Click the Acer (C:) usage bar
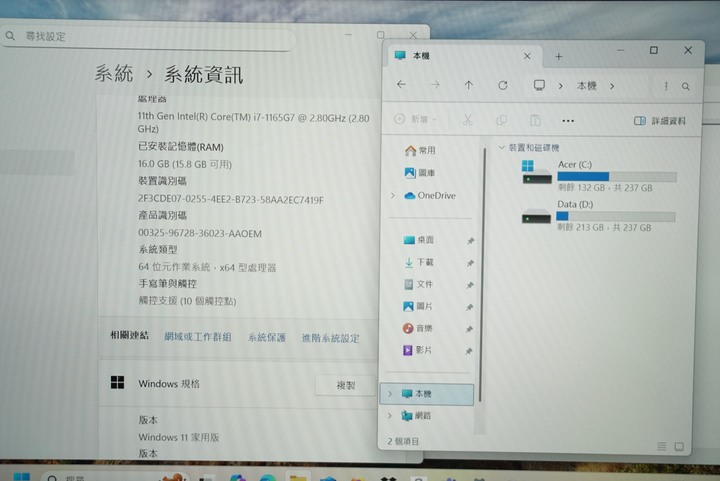 (617, 177)
